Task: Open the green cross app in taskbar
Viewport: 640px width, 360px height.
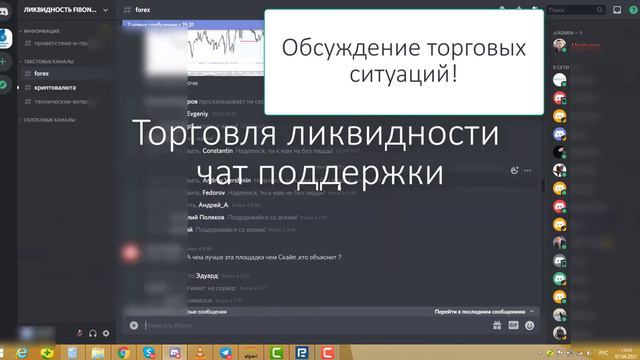Action: [x=47, y=353]
